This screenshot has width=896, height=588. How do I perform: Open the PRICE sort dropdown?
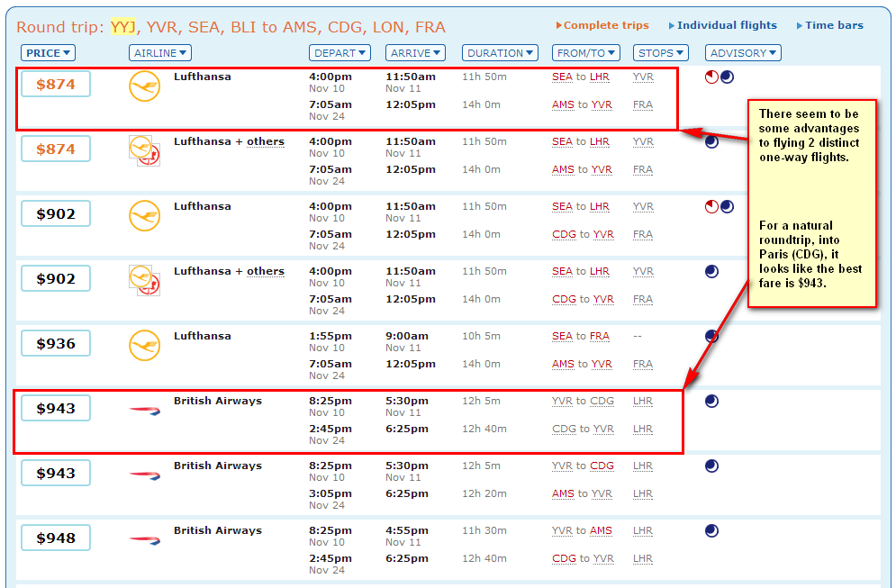click(x=48, y=53)
